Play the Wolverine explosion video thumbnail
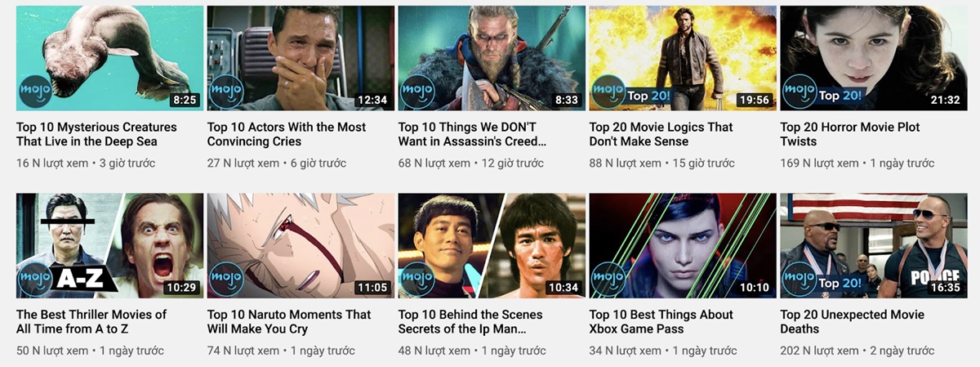 coord(683,58)
